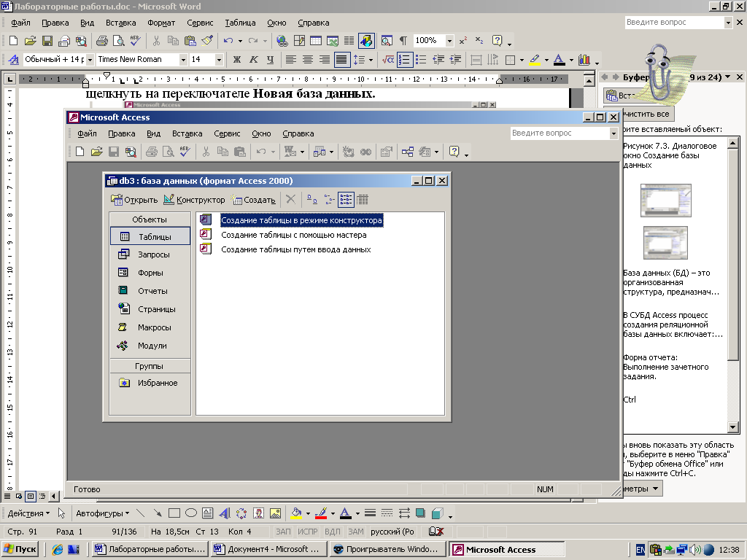
Task: Toggle subscript x₂ in Word toolbar
Action: click(479, 41)
